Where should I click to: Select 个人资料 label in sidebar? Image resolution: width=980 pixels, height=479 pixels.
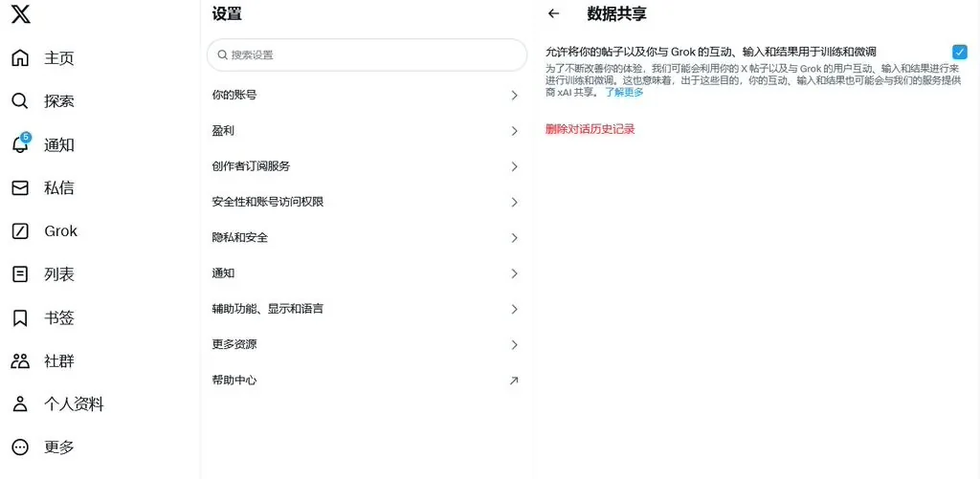click(x=74, y=404)
